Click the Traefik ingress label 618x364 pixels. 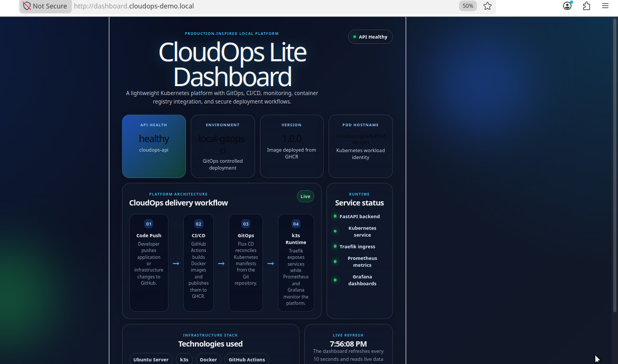[x=357, y=247]
